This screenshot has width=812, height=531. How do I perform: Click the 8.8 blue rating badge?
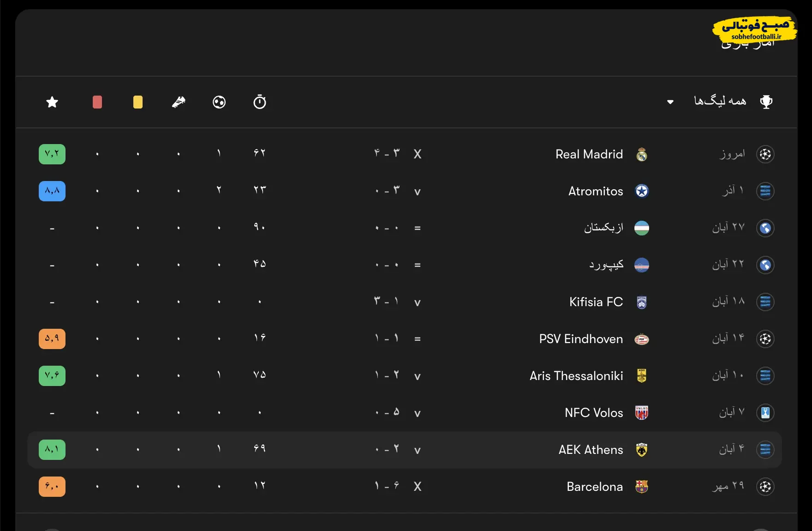[52, 191]
